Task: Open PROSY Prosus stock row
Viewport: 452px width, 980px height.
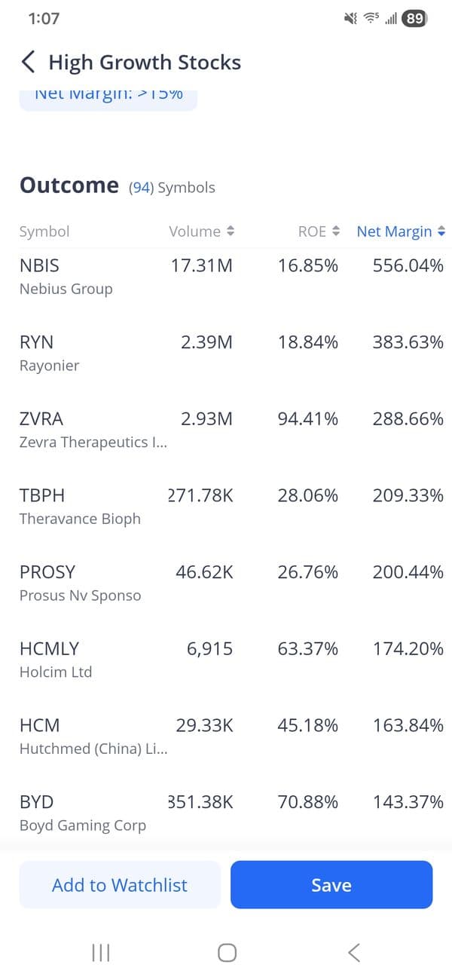Action: (x=226, y=583)
